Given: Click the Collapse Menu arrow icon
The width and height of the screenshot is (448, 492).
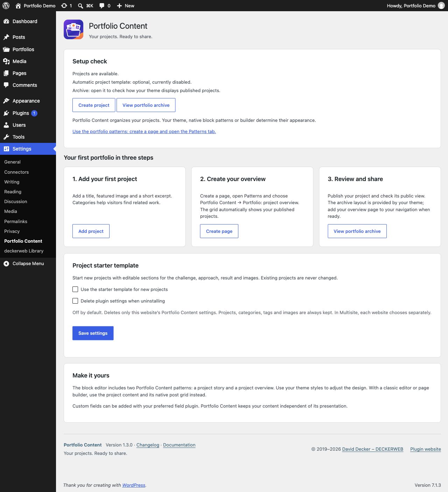Looking at the screenshot, I should (x=6, y=264).
